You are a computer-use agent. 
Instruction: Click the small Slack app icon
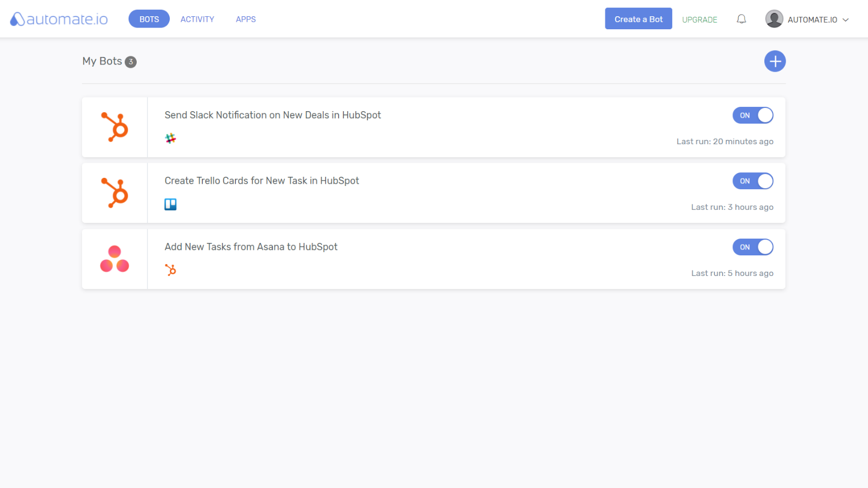[170, 138]
